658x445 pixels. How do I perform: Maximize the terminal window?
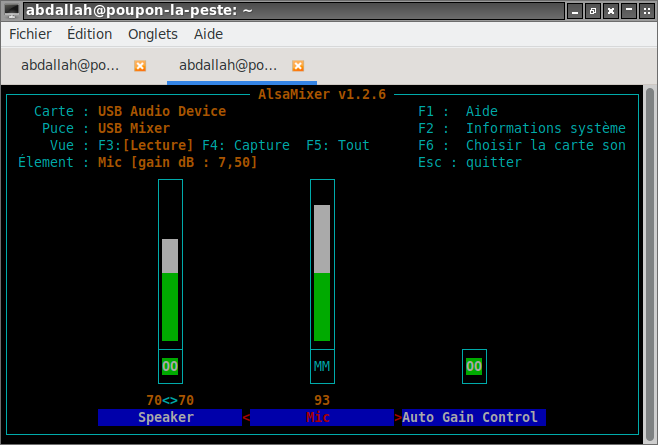coord(593,11)
